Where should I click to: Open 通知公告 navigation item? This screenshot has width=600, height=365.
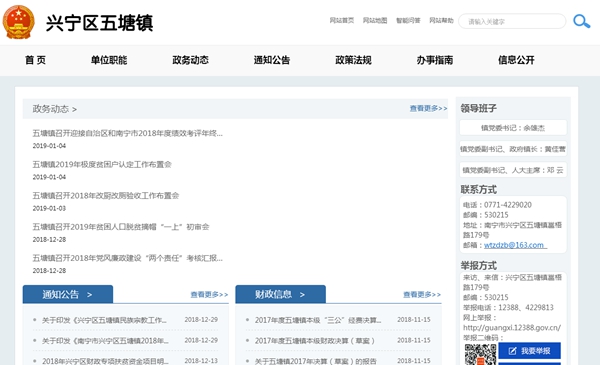[272, 60]
